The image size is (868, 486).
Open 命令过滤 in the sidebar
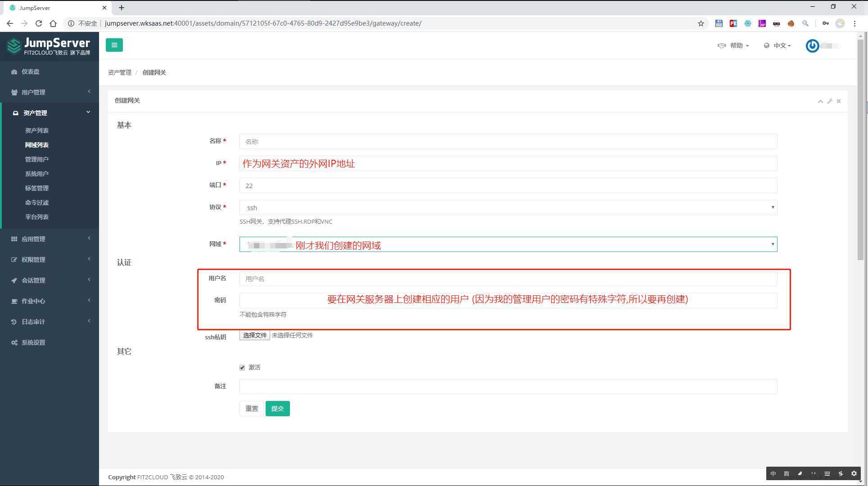click(x=37, y=202)
